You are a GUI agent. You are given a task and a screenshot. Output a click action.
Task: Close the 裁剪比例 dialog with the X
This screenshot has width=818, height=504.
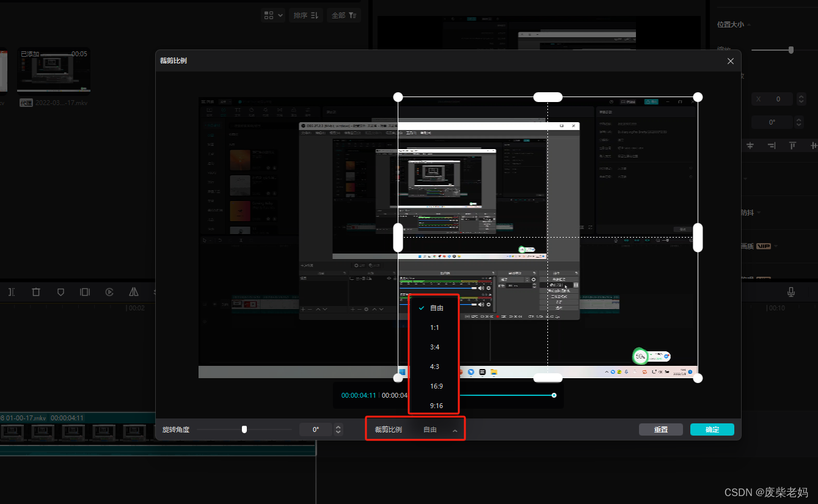coord(731,61)
